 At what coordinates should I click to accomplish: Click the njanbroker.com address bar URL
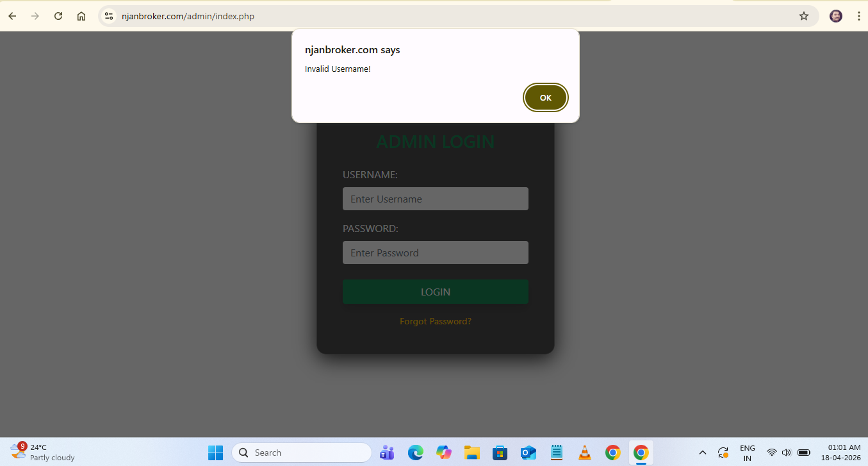[x=188, y=16]
